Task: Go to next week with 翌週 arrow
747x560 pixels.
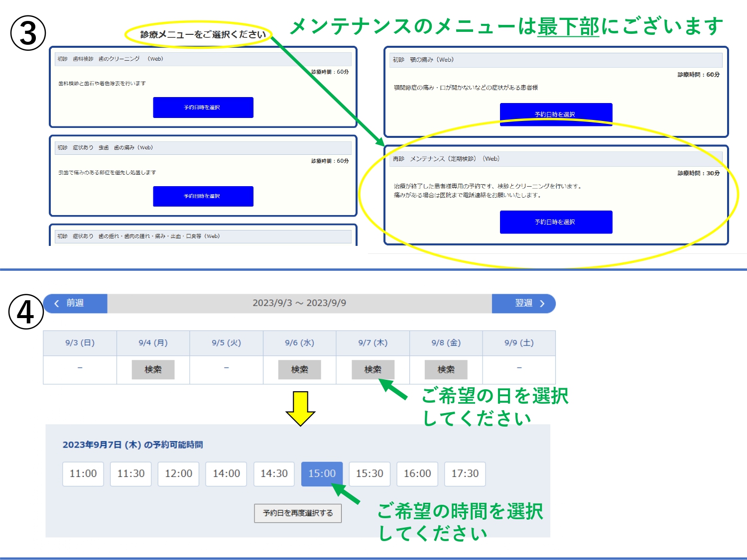Action: pos(523,303)
